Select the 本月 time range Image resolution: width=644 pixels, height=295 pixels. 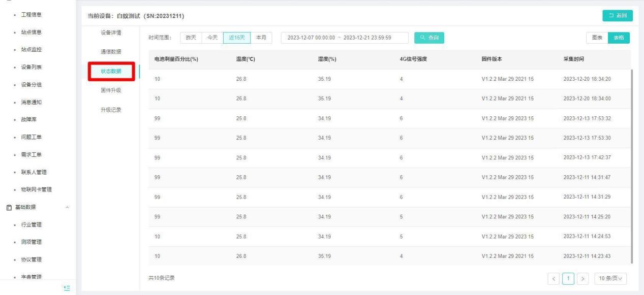pos(261,38)
